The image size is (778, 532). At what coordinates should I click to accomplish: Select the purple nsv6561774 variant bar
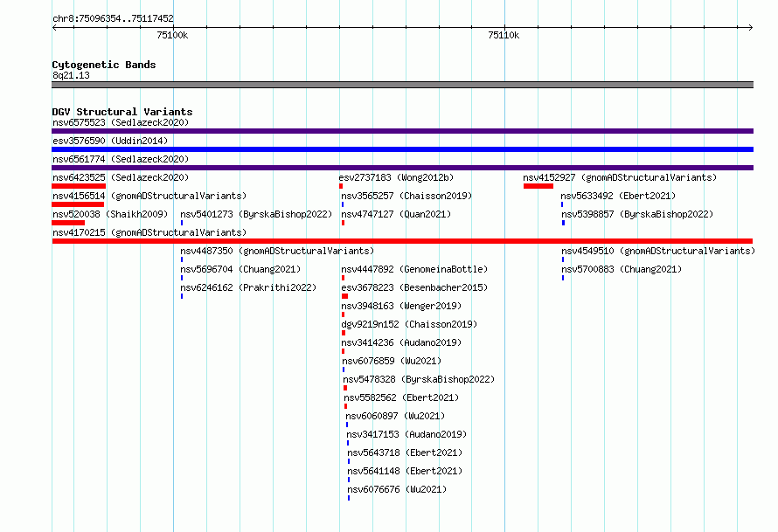(402, 168)
